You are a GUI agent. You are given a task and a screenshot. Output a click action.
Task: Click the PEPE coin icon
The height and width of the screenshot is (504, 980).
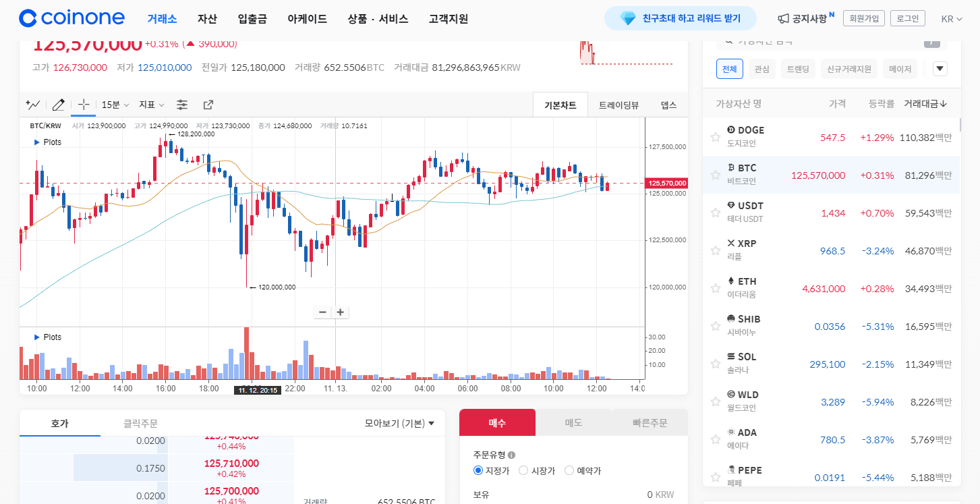click(731, 470)
